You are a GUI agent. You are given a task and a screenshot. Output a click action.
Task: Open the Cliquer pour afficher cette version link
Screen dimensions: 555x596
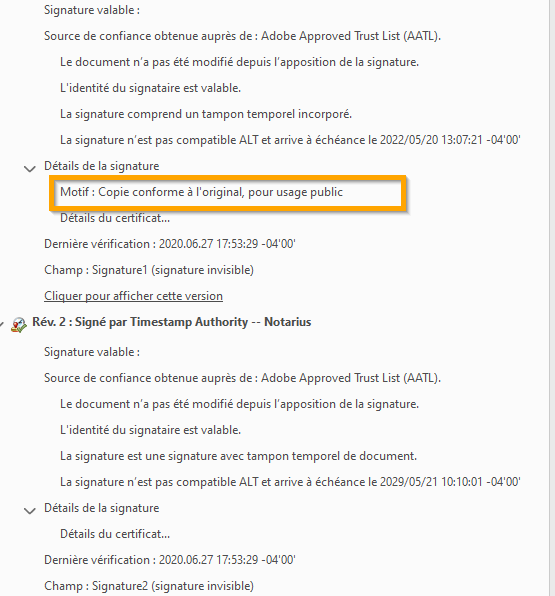click(x=133, y=296)
